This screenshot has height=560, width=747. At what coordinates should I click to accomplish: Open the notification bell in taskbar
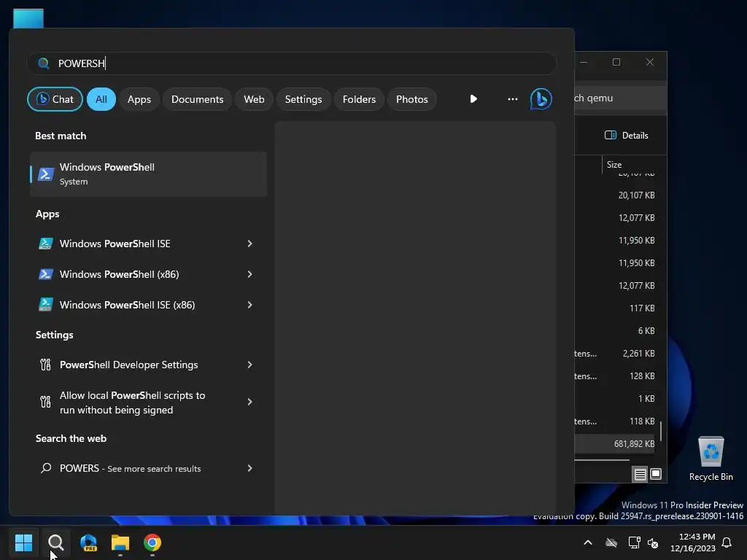(x=727, y=542)
